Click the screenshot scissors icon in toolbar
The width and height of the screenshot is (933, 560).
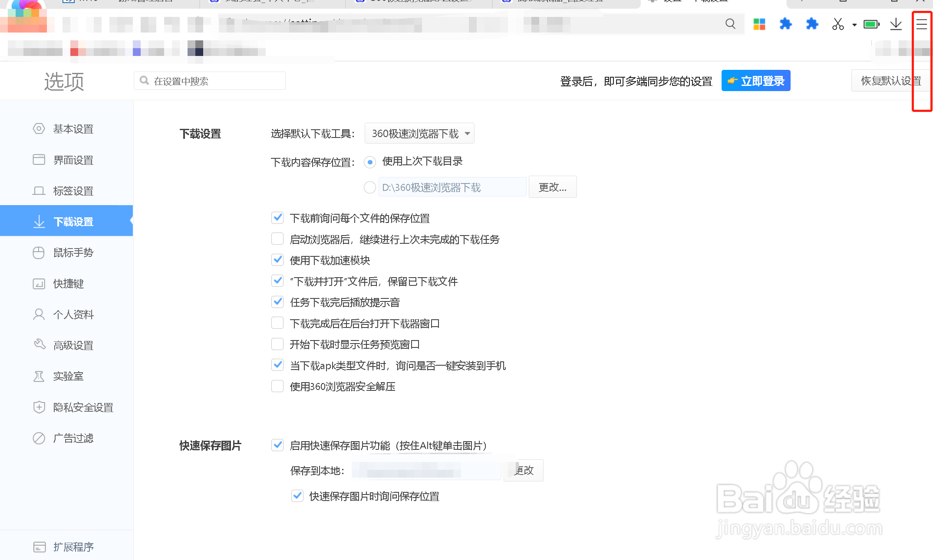837,24
